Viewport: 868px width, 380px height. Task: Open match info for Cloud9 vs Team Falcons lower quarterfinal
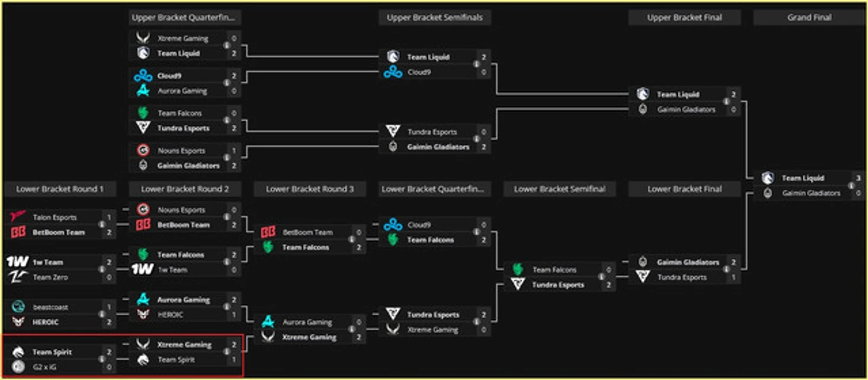(x=476, y=232)
